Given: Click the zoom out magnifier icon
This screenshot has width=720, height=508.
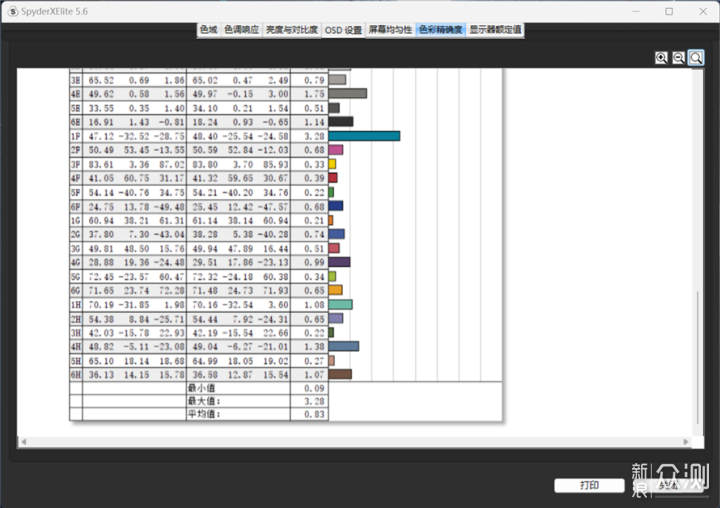Looking at the screenshot, I should (x=678, y=58).
